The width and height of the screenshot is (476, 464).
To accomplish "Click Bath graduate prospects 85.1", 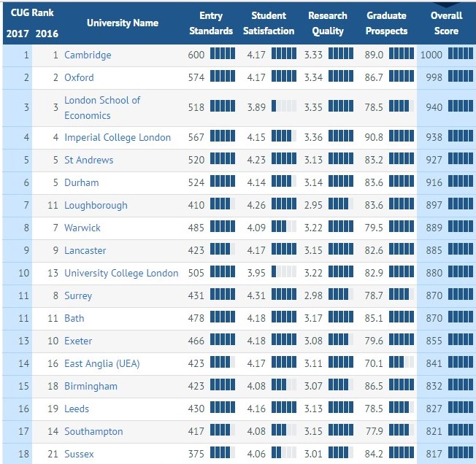I will [374, 318].
